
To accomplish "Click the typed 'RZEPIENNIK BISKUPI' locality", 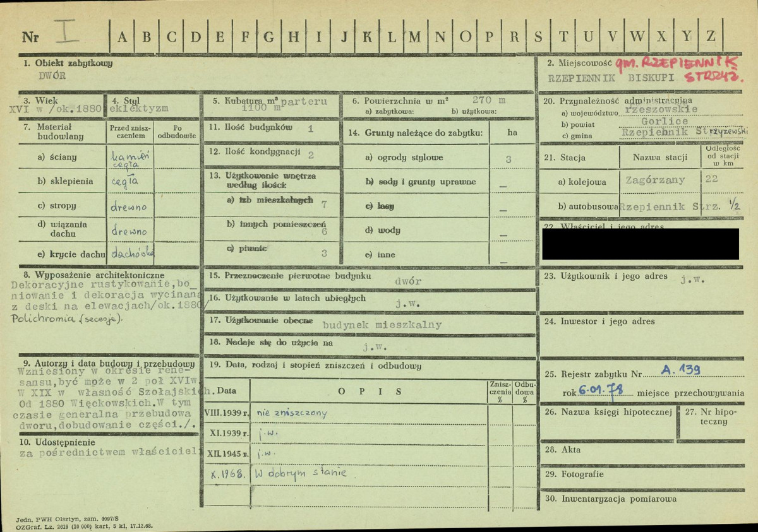I will click(x=611, y=78).
